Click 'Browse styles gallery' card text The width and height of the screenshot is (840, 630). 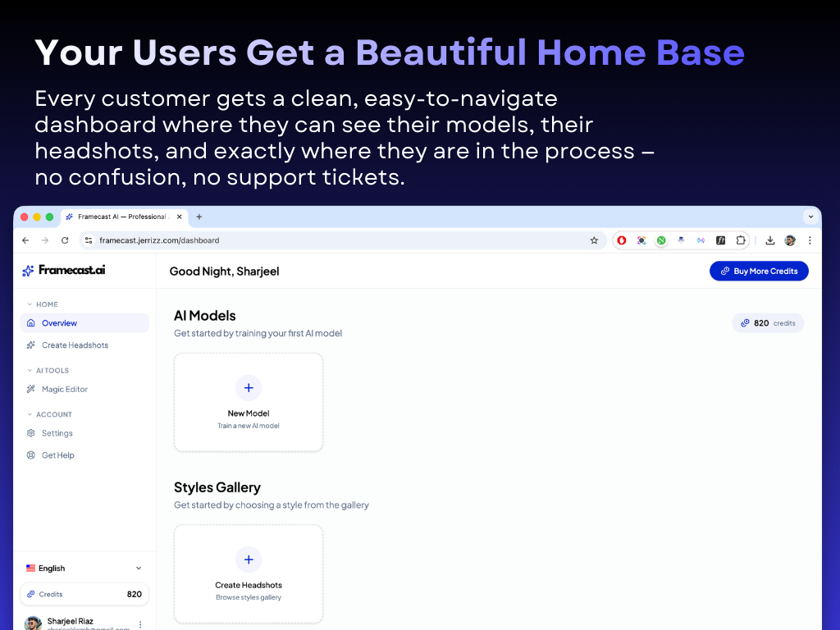249,597
